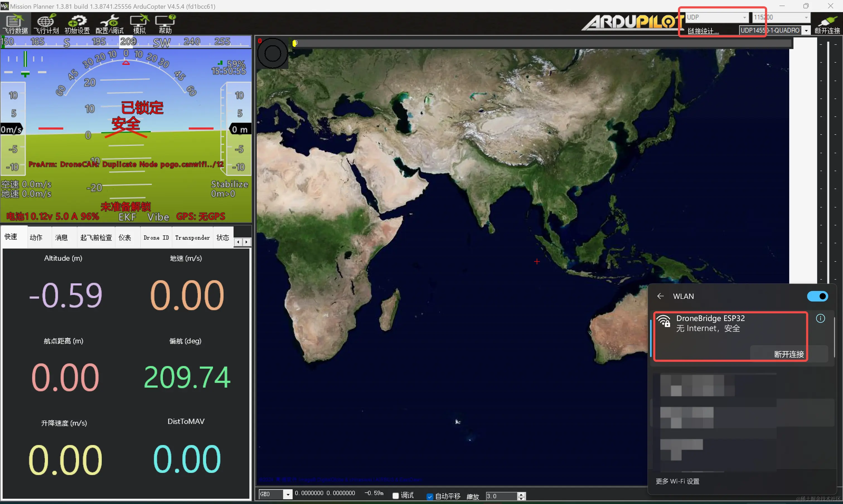
Task: Click the 链接统计 link stats link
Action: pyautogui.click(x=702, y=31)
